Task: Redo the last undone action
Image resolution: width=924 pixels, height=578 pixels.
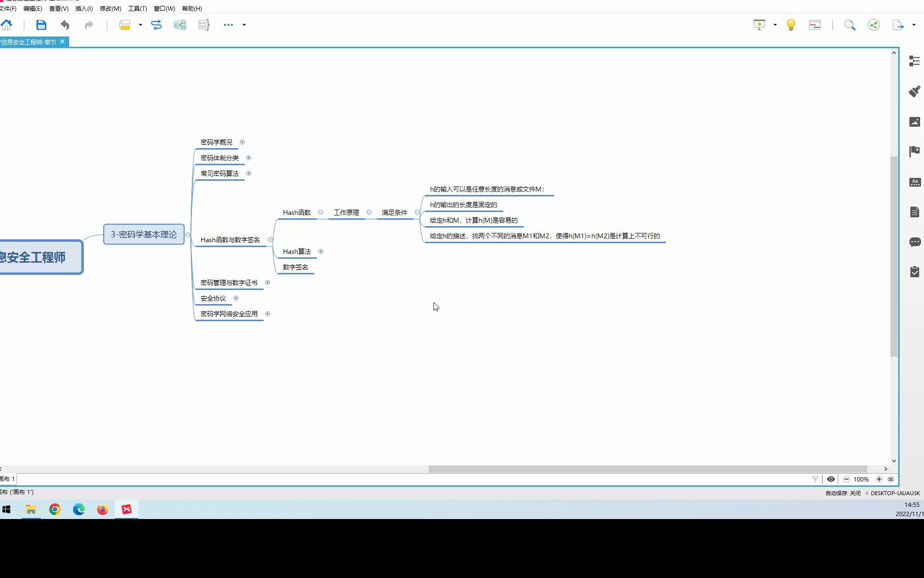Action: click(x=89, y=25)
